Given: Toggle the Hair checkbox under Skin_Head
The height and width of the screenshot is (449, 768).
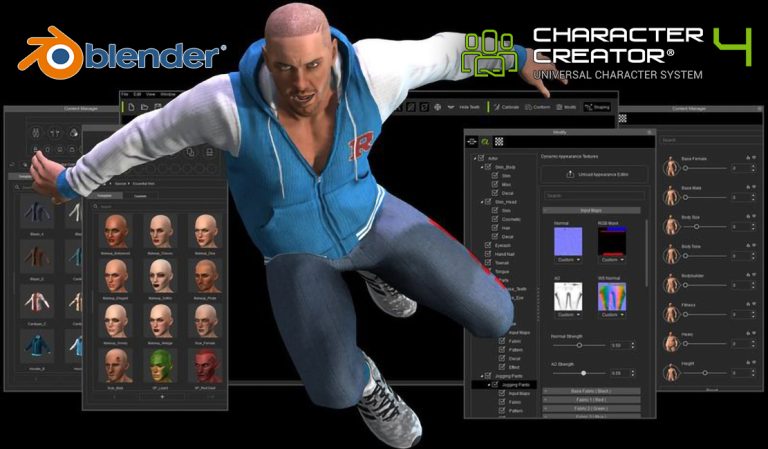Looking at the screenshot, I should tap(495, 228).
